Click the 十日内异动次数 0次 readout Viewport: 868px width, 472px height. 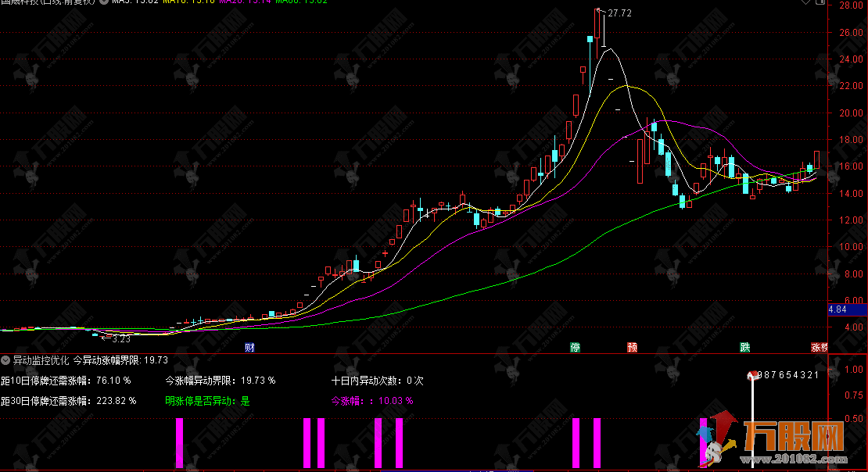(378, 381)
